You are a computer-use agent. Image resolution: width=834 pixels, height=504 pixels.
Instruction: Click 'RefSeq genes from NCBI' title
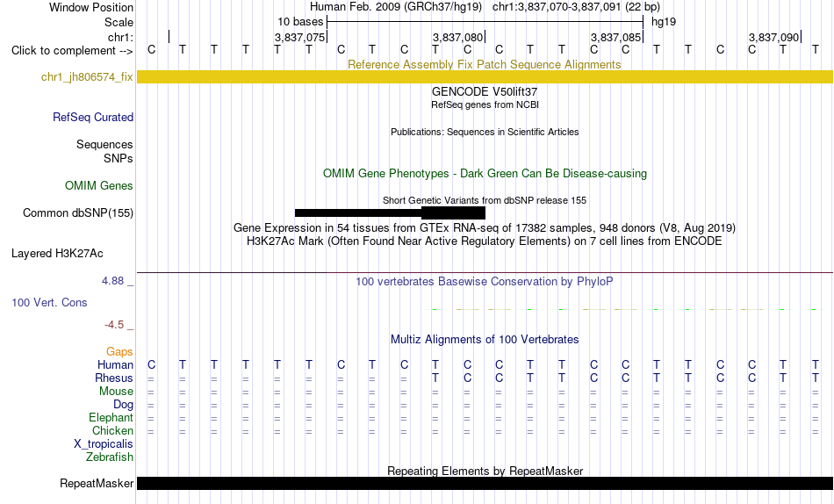485,104
